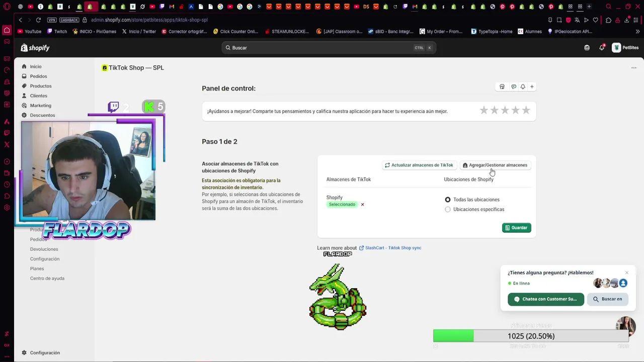Open the chat agent avatar bubble
This screenshot has height=362, width=644.
pyautogui.click(x=626, y=326)
